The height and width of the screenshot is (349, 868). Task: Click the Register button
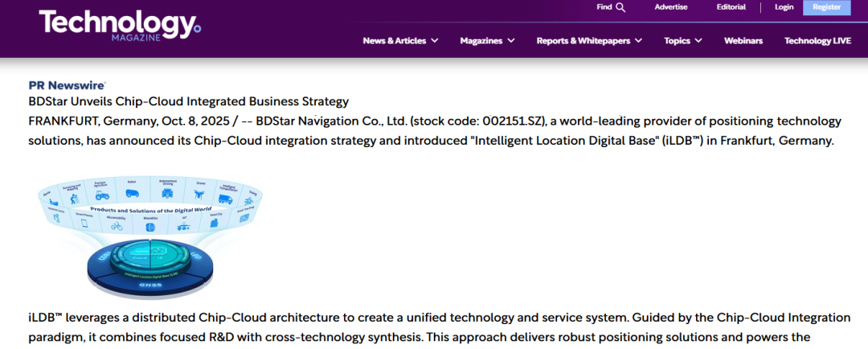pos(826,7)
